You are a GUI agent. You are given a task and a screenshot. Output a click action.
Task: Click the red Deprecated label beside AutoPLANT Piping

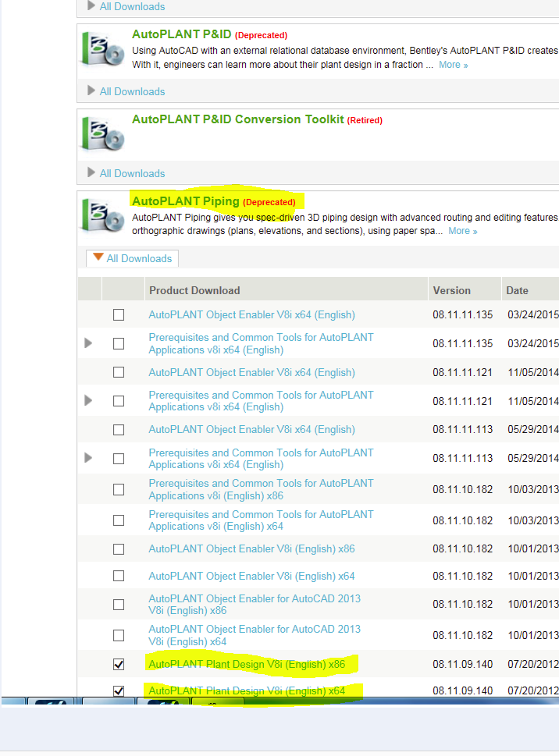[x=269, y=202]
